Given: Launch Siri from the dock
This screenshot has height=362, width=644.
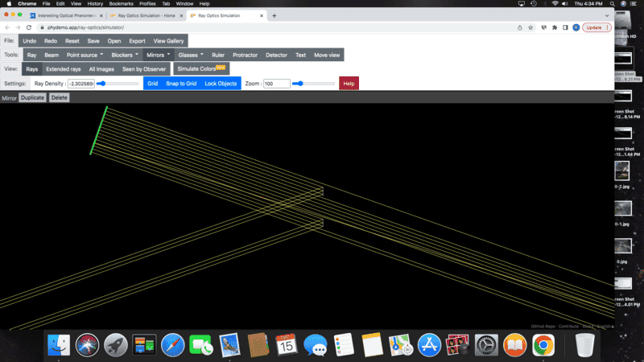Looking at the screenshot, I should pos(87,345).
